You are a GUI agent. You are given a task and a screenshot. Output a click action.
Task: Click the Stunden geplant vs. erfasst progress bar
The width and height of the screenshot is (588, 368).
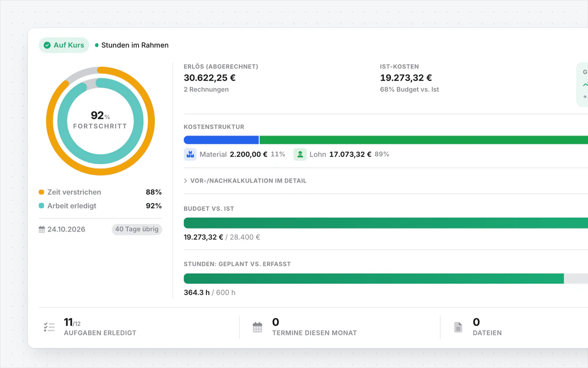click(386, 279)
